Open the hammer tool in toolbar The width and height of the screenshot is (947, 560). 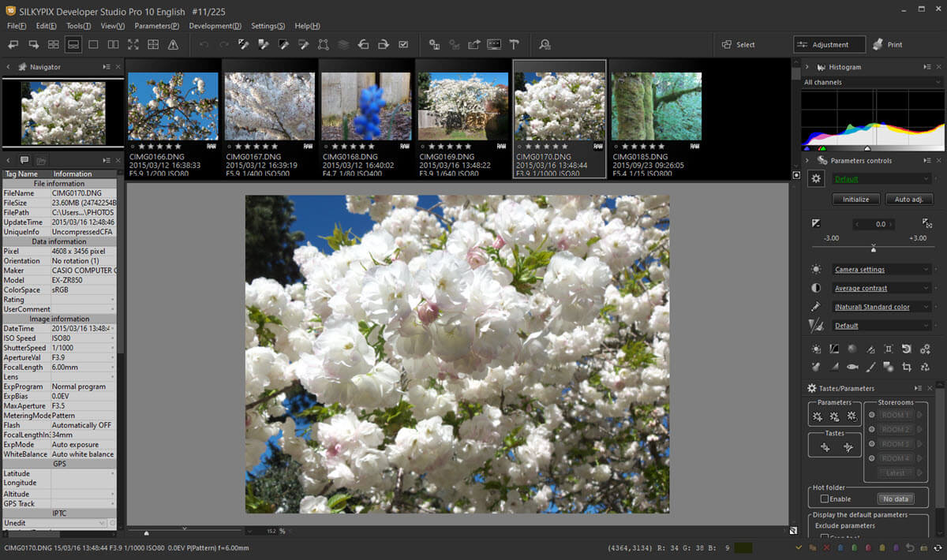click(514, 44)
